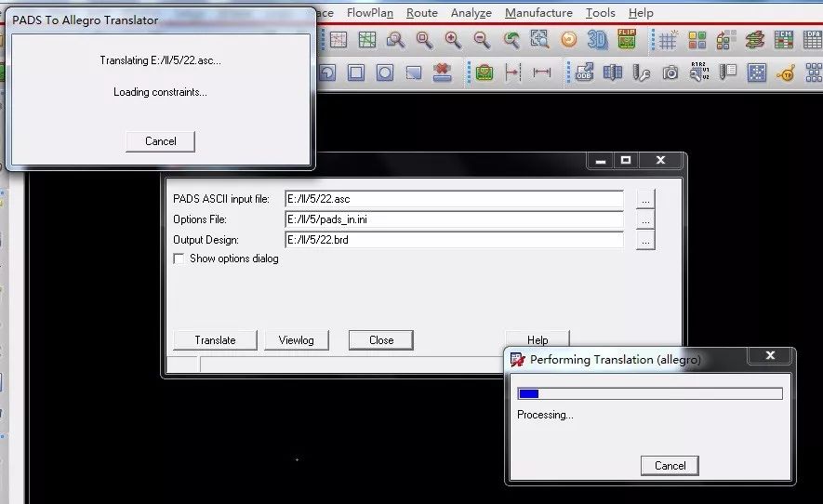Open the Manufacture menu
Screen dimensions: 823x504
click(x=538, y=13)
